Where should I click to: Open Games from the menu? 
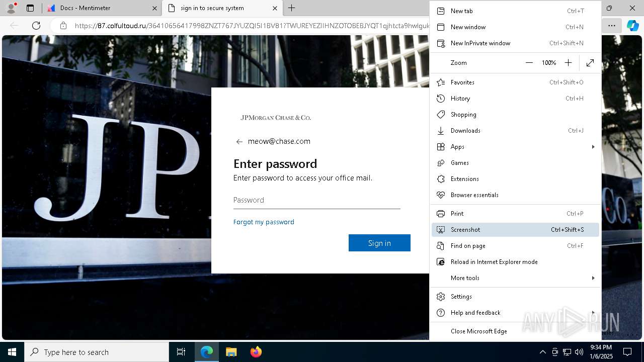[515, 163]
